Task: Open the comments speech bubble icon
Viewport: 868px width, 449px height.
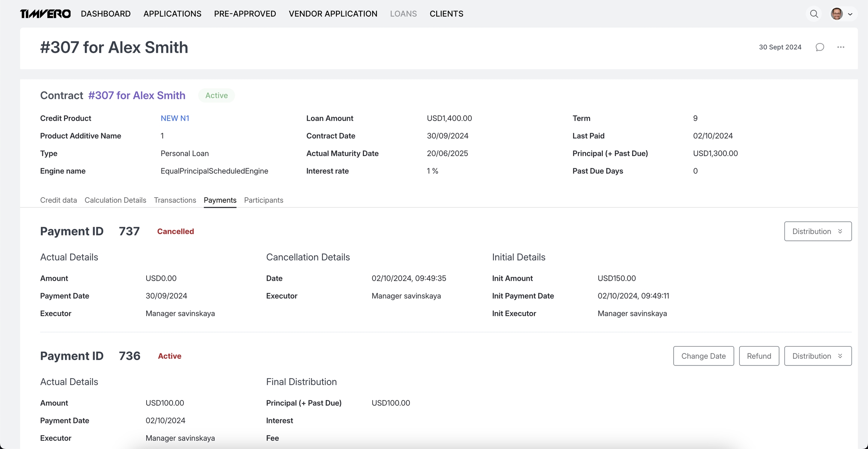Action: pos(820,47)
